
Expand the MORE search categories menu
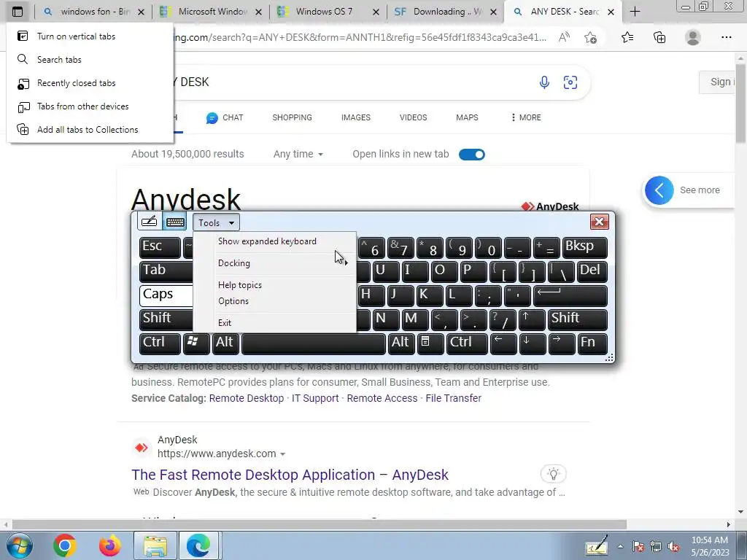(x=526, y=117)
